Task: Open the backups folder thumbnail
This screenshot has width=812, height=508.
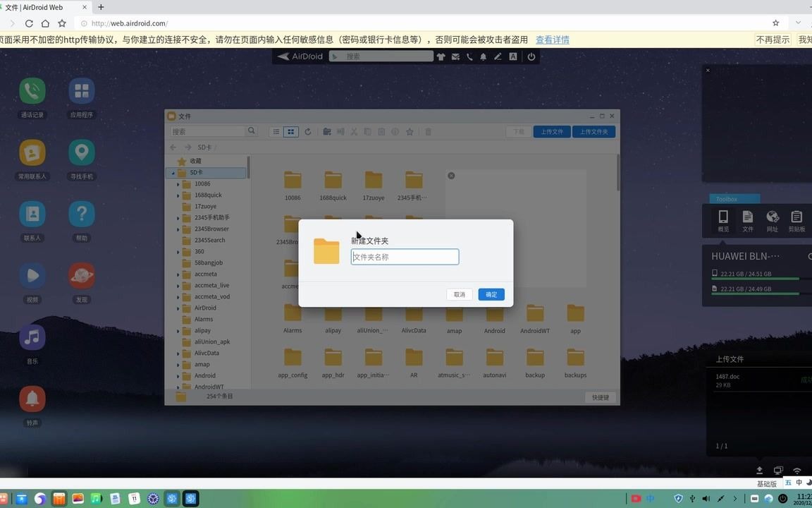Action: tap(575, 357)
